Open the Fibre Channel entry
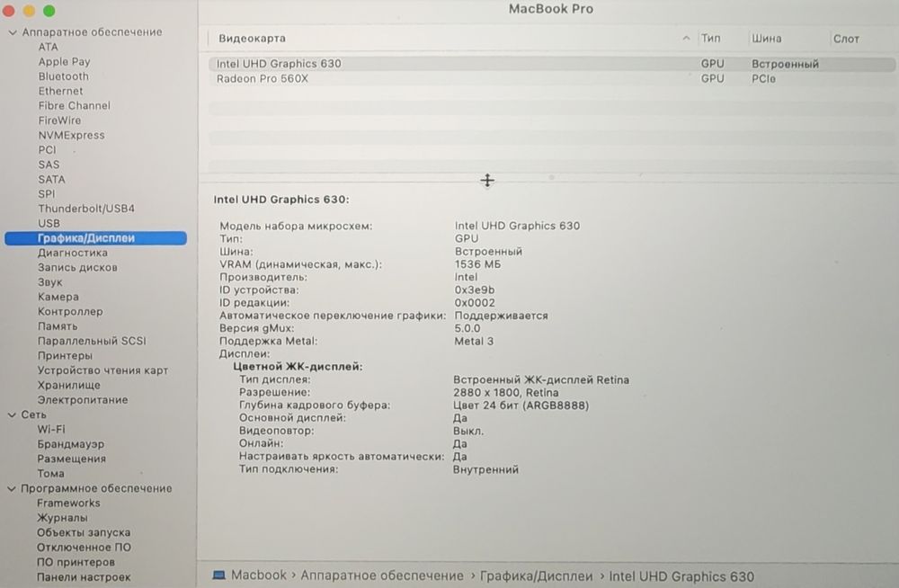 75,106
